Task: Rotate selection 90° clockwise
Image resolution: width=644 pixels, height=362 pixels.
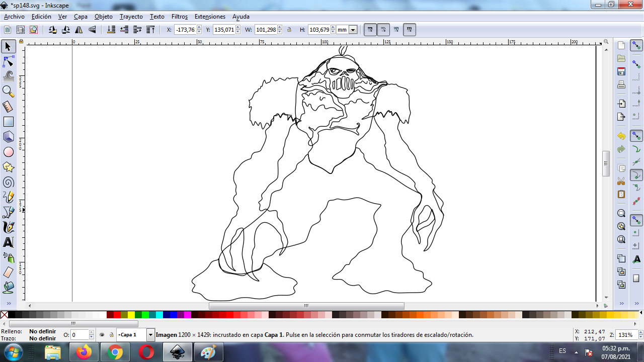Action: pos(66,30)
